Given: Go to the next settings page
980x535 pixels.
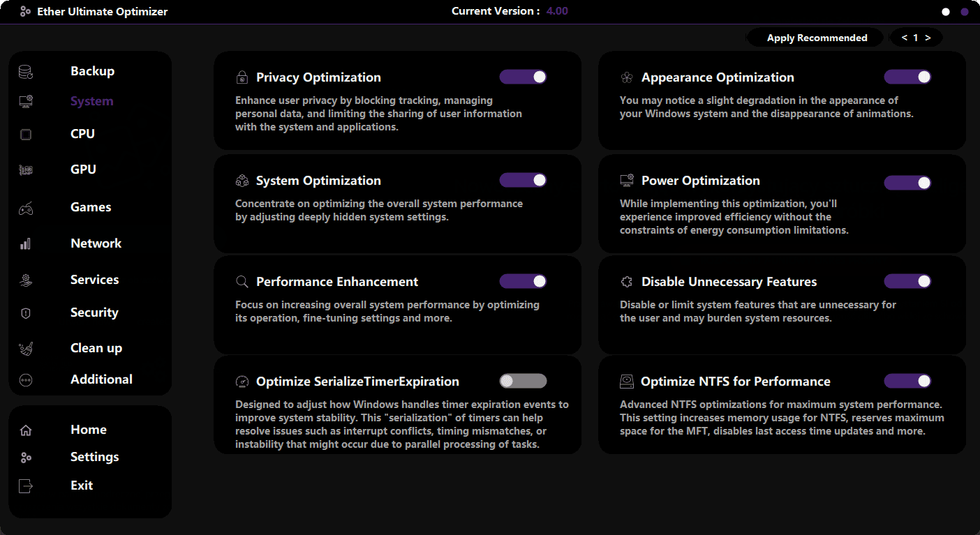Looking at the screenshot, I should tap(928, 37).
